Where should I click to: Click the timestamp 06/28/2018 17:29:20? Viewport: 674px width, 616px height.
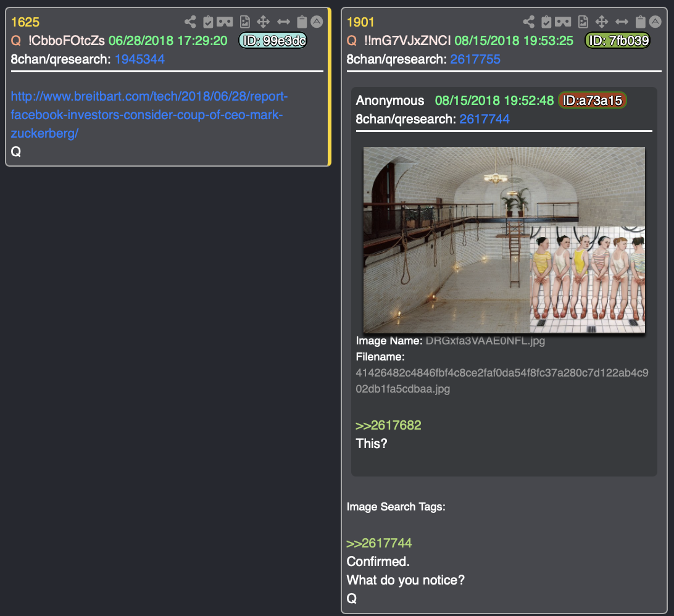pyautogui.click(x=168, y=40)
